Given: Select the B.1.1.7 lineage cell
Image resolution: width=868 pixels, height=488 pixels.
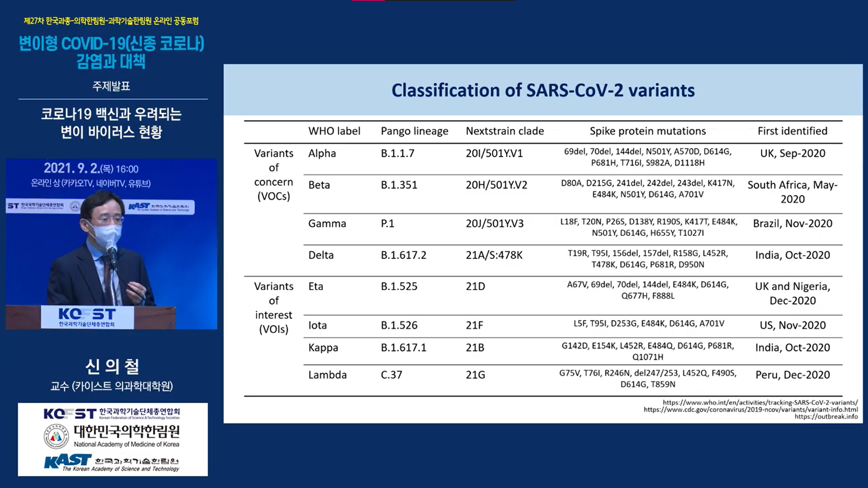Looking at the screenshot, I should [397, 153].
